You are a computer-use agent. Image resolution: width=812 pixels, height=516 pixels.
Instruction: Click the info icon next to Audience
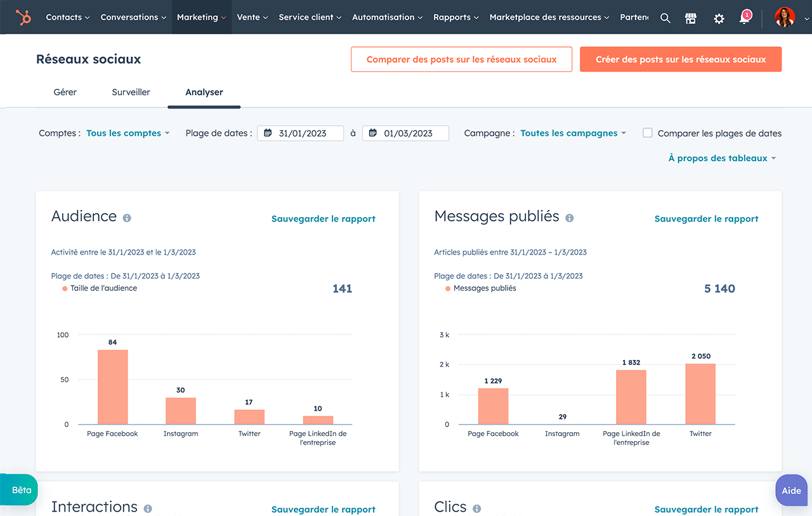(x=127, y=218)
